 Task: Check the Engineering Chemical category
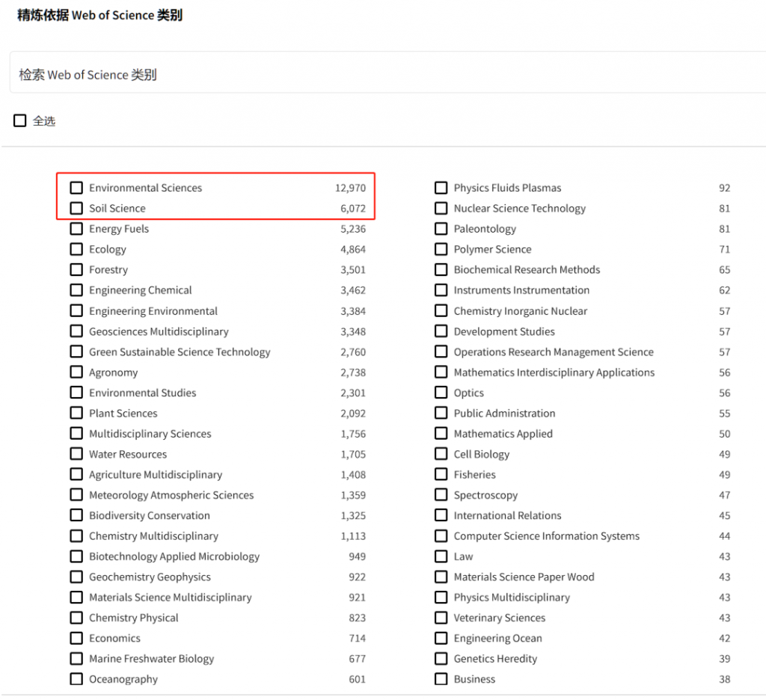pyautogui.click(x=76, y=290)
